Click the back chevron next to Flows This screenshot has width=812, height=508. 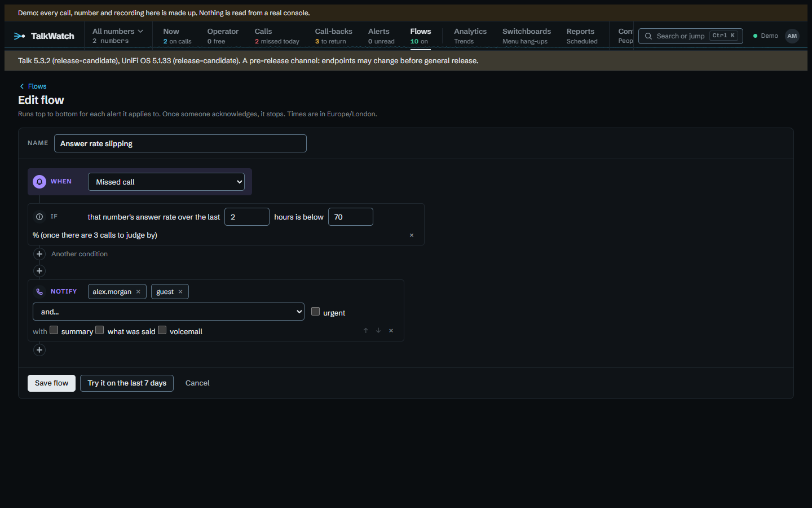click(22, 86)
